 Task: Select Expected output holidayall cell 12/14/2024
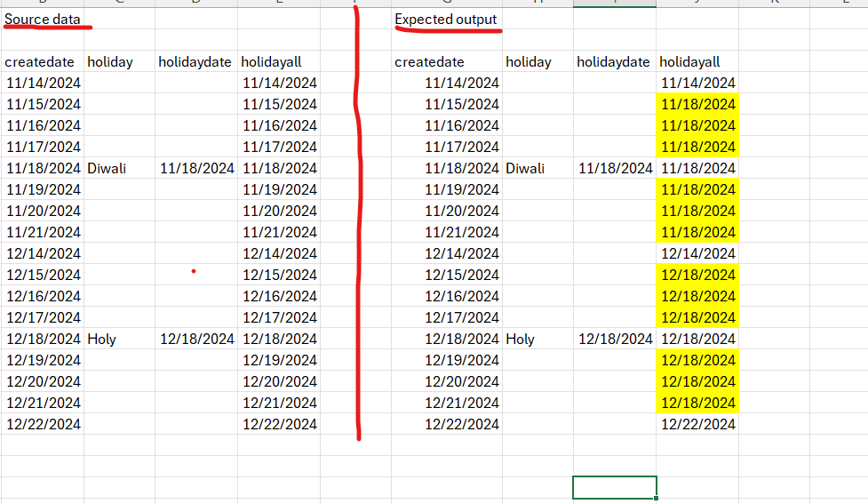697,253
